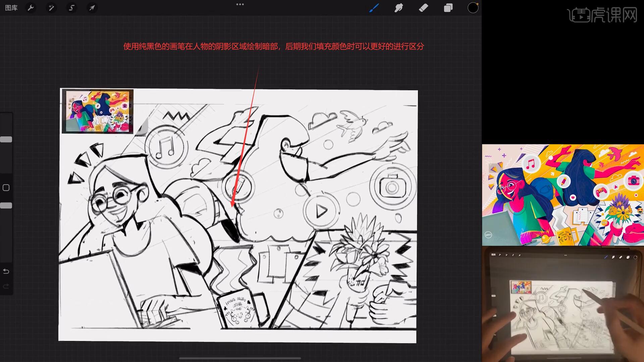Tap the redo arrow

pos(6,286)
